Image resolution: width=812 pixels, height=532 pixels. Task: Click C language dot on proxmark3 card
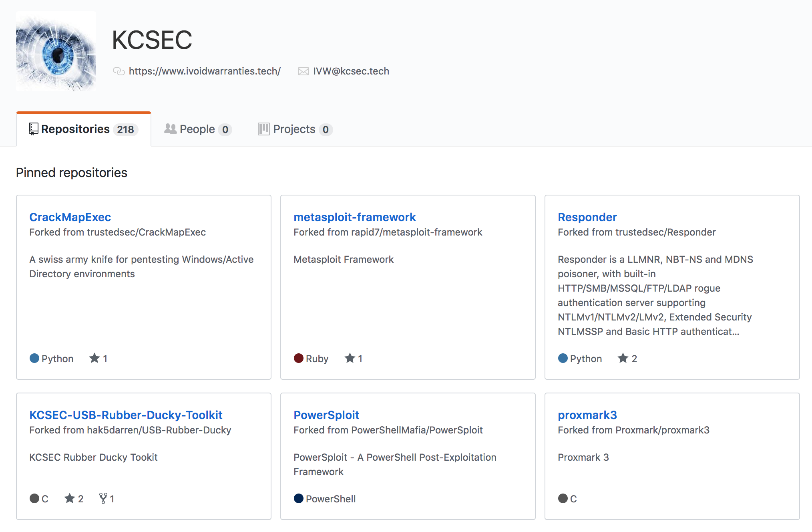(563, 498)
